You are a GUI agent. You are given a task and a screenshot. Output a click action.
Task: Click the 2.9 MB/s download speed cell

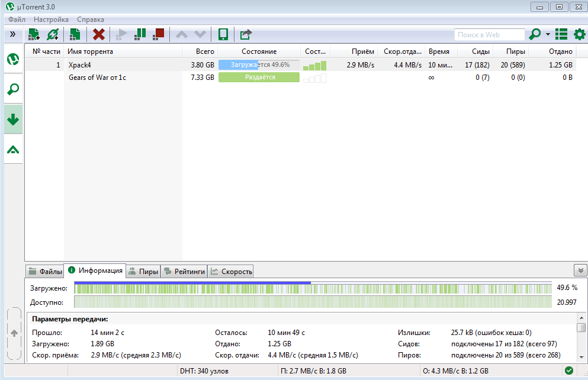click(361, 65)
